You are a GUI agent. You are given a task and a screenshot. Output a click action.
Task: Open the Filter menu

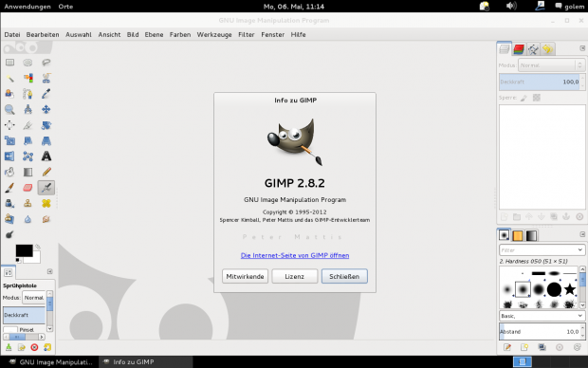tap(247, 34)
